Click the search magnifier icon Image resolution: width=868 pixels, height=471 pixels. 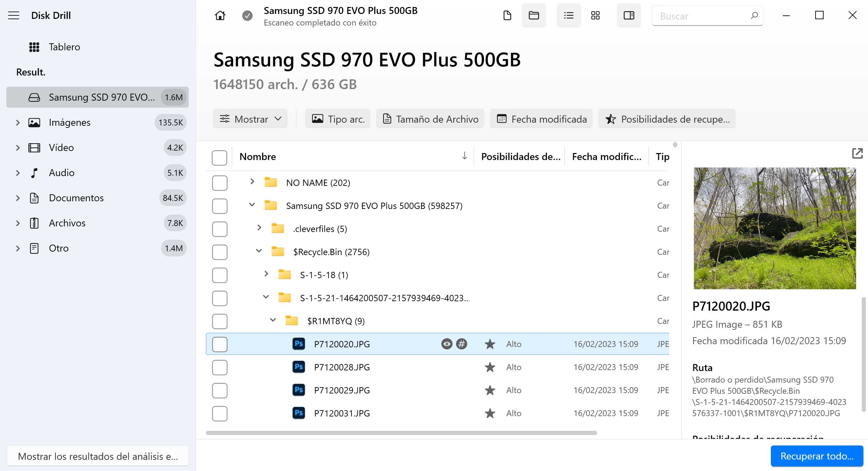pyautogui.click(x=754, y=15)
